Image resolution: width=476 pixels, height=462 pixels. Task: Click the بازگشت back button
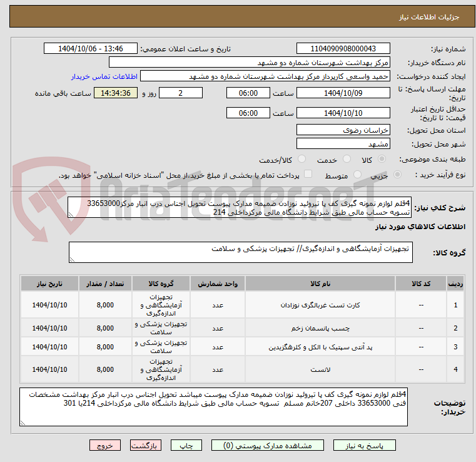145,445
